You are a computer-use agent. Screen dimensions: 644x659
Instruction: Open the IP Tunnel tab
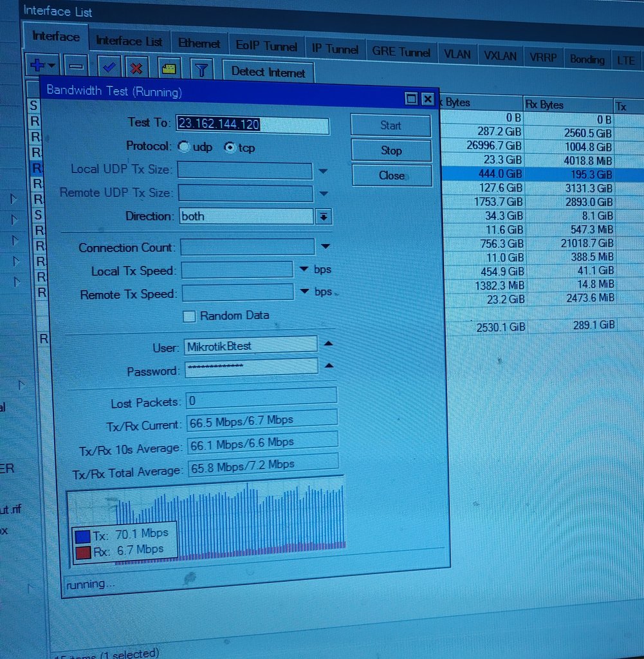click(335, 49)
